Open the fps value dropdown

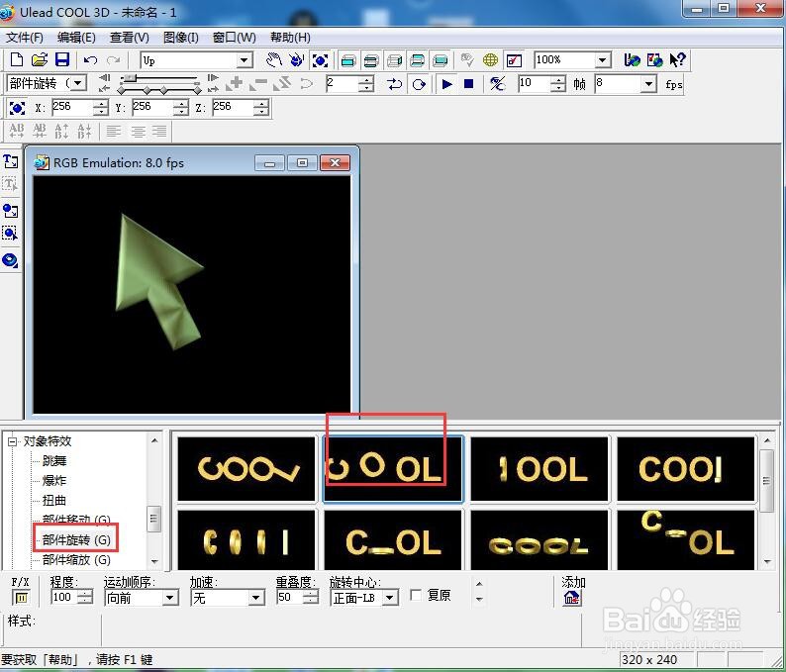click(648, 84)
